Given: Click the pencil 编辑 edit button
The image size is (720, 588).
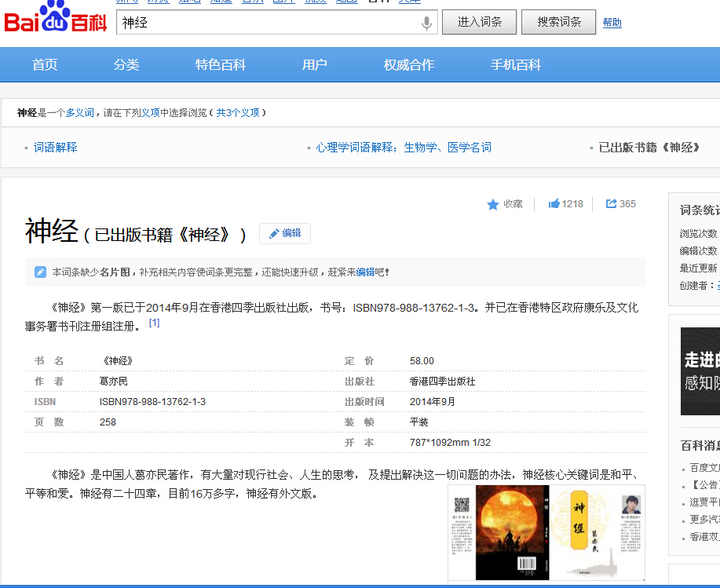Looking at the screenshot, I should coord(285,233).
